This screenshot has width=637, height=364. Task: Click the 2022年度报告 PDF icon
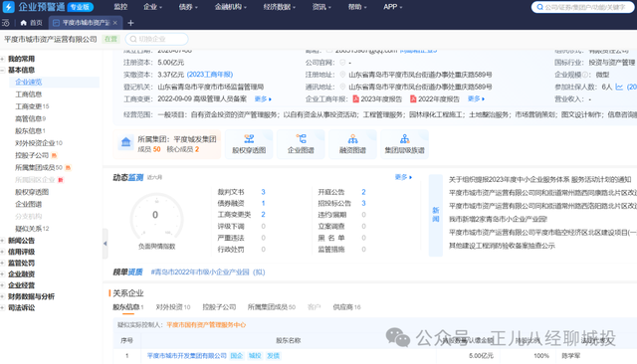pos(413,99)
